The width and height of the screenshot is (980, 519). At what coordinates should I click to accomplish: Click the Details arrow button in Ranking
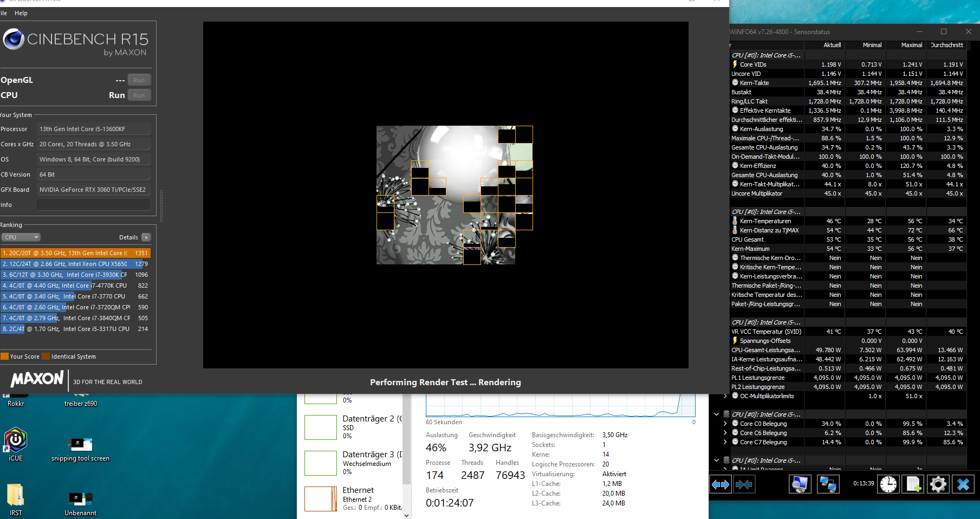146,237
